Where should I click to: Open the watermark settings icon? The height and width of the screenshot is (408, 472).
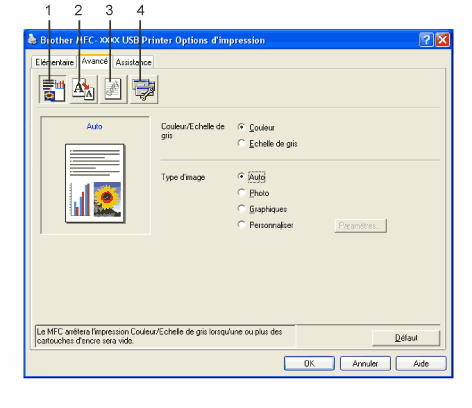(x=113, y=89)
